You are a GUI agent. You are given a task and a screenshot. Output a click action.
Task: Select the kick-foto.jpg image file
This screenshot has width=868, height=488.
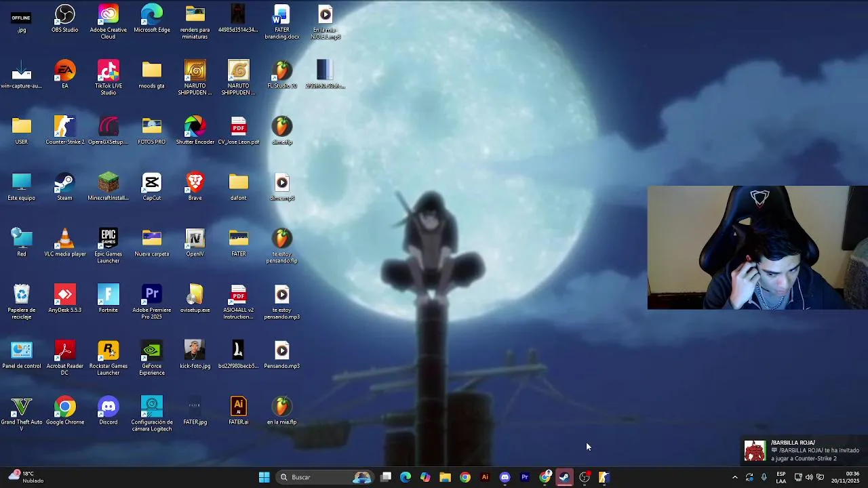(x=195, y=356)
